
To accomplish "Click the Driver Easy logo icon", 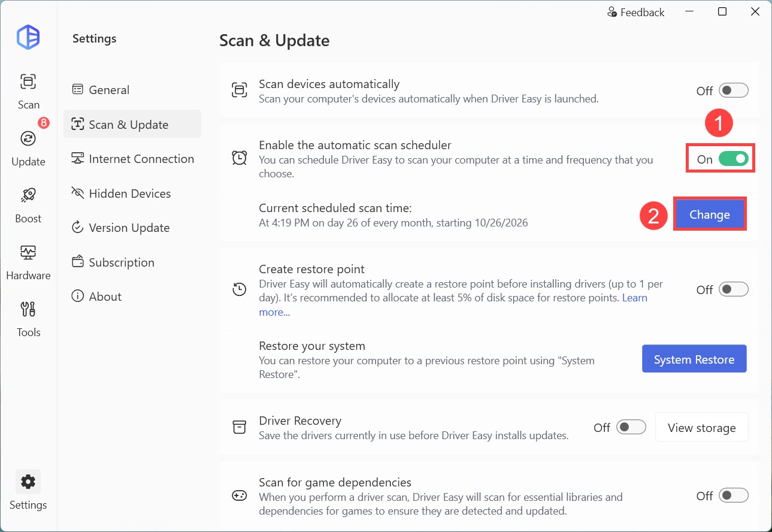I will (x=28, y=38).
